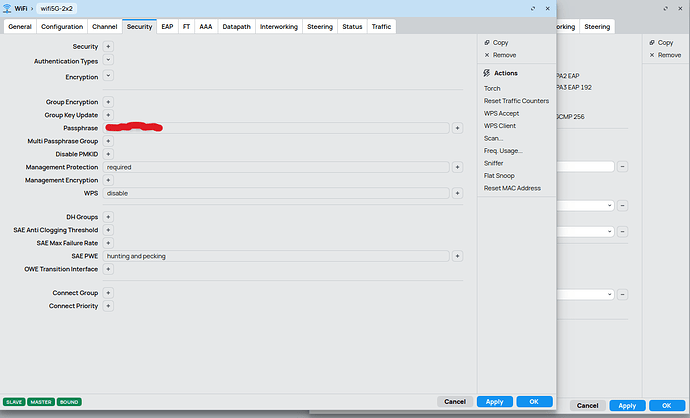Remove top field with minus in background window
The width and height of the screenshot is (690, 418).
pyautogui.click(x=622, y=167)
